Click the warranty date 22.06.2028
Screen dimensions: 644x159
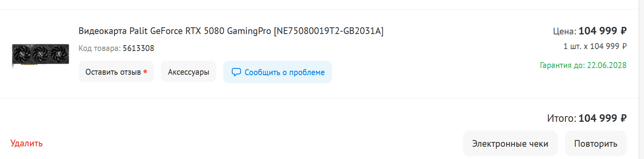click(x=606, y=65)
